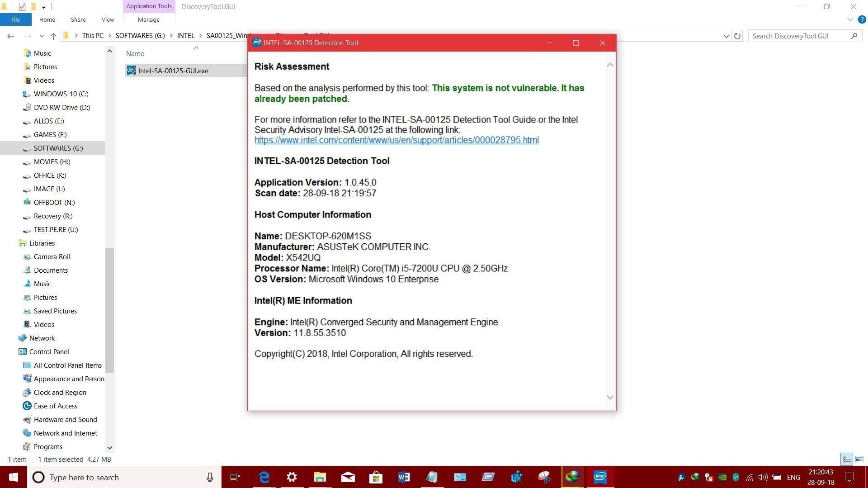The width and height of the screenshot is (868, 488).
Task: Sort files by Name column header
Action: pyautogui.click(x=135, y=53)
